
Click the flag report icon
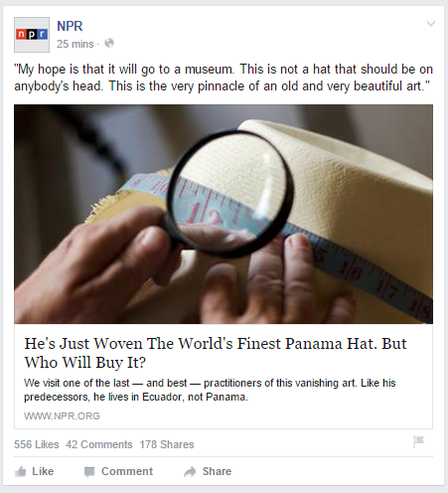[x=419, y=441]
